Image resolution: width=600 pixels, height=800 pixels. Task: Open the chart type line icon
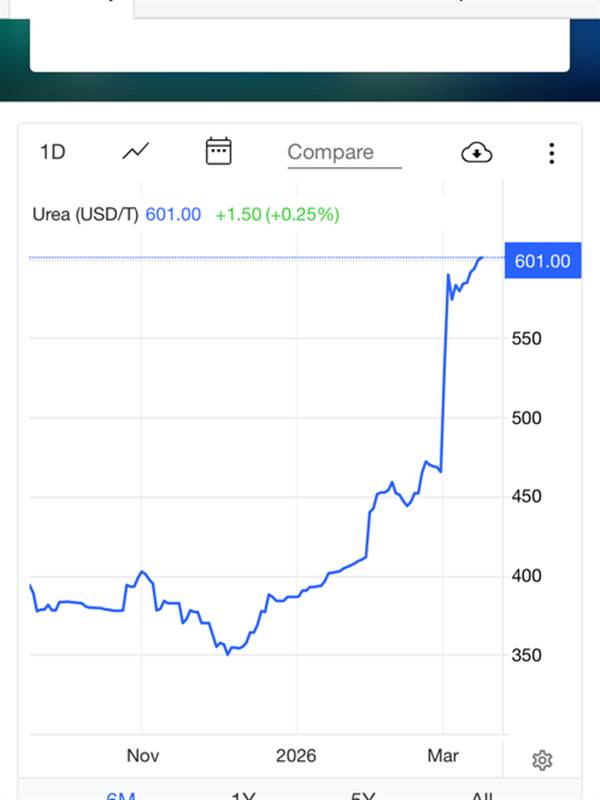click(x=135, y=152)
